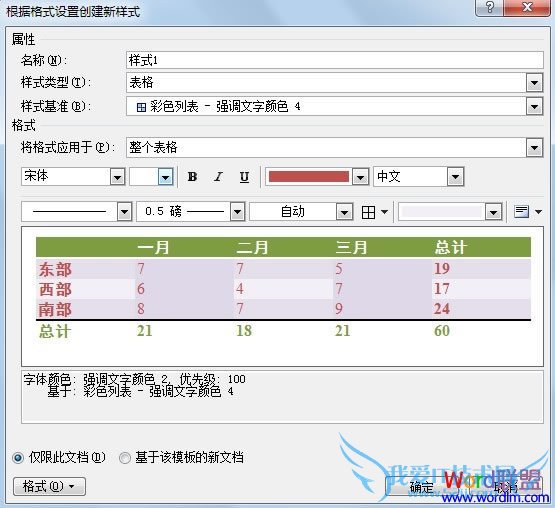
Task: Open line style dropdown arrow
Action: [x=124, y=212]
